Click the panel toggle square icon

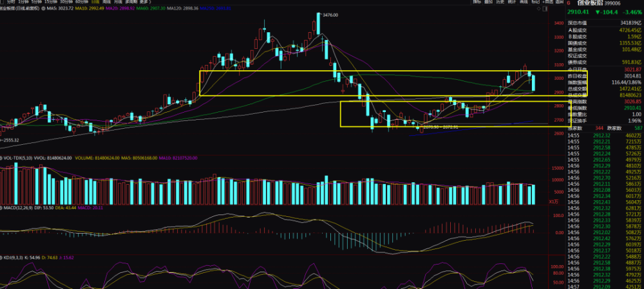point(545,8)
